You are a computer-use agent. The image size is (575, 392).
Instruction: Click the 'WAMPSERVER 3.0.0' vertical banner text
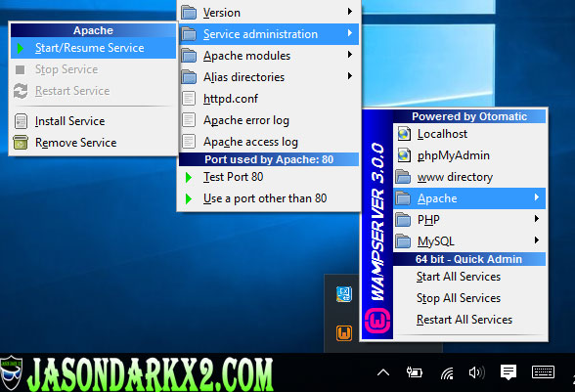(x=377, y=222)
